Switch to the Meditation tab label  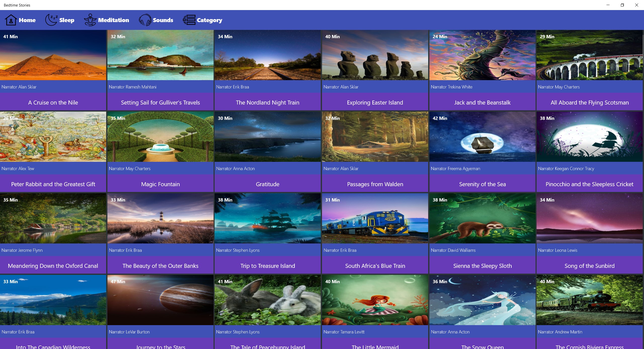point(113,20)
